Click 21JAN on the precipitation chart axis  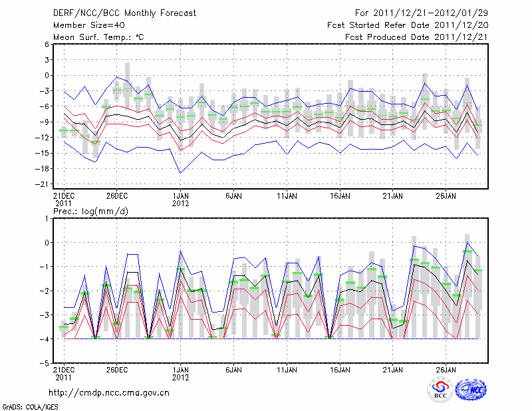tap(393, 369)
